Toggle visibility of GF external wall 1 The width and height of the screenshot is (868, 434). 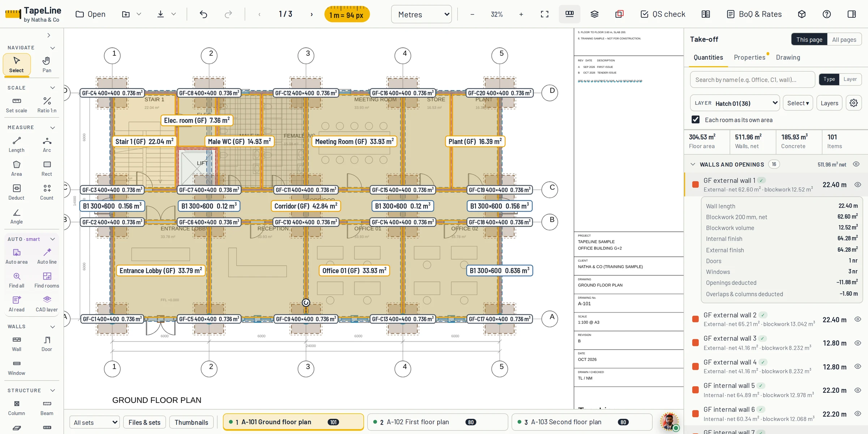858,185
